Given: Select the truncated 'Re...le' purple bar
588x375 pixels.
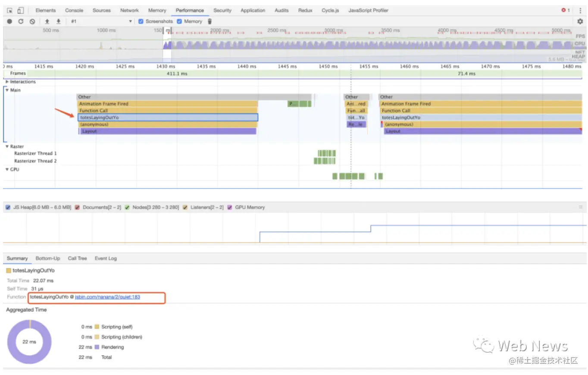Looking at the screenshot, I should click(357, 124).
